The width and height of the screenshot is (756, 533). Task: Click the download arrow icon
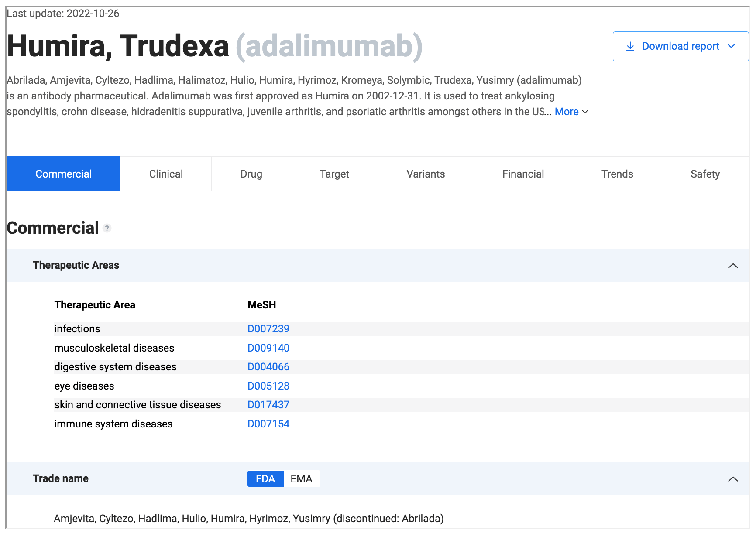coord(630,46)
